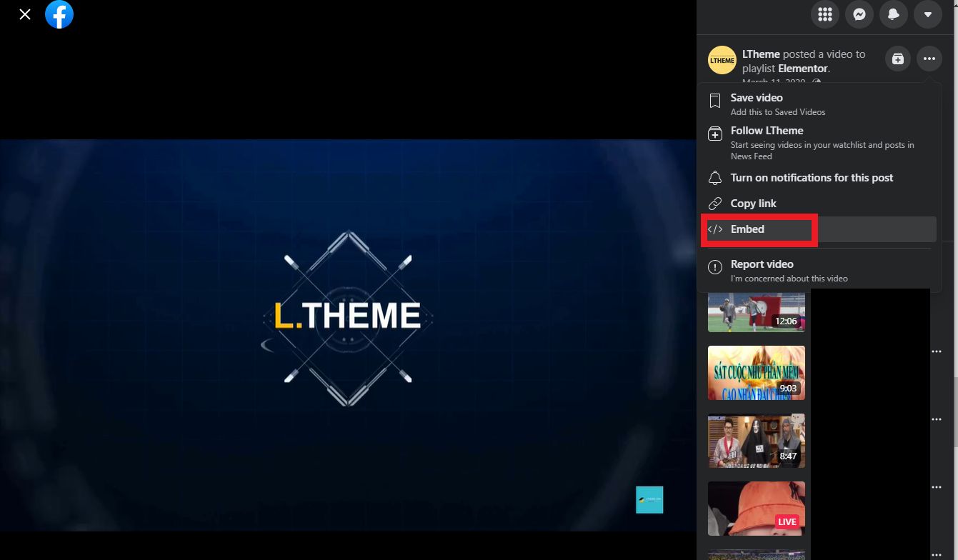This screenshot has height=560, width=958.
Task: Close the video viewer with X
Action: pyautogui.click(x=25, y=14)
